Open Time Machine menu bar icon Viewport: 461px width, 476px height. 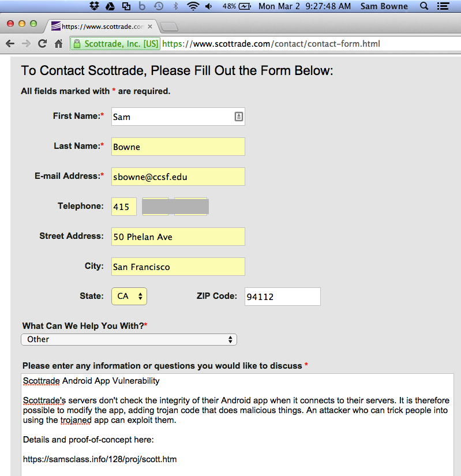coord(159,7)
